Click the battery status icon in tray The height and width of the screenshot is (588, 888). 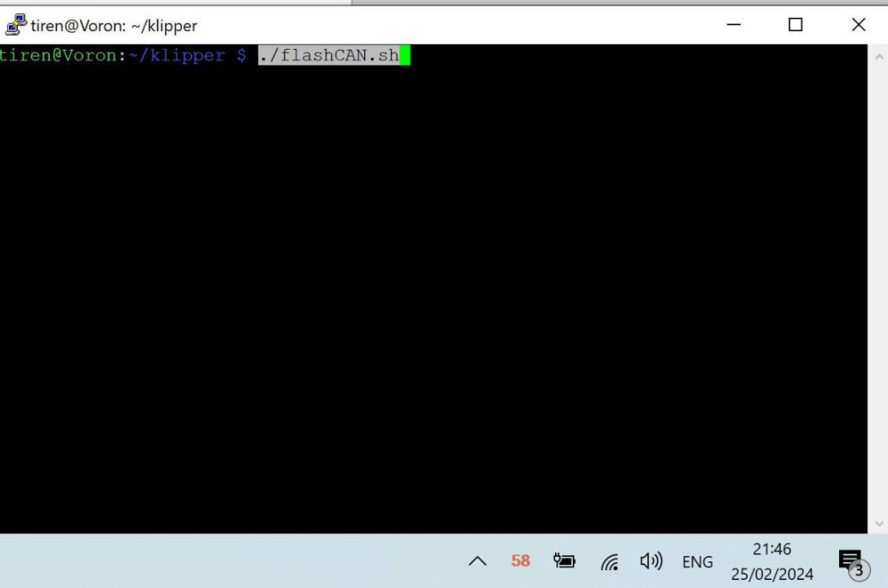[564, 561]
